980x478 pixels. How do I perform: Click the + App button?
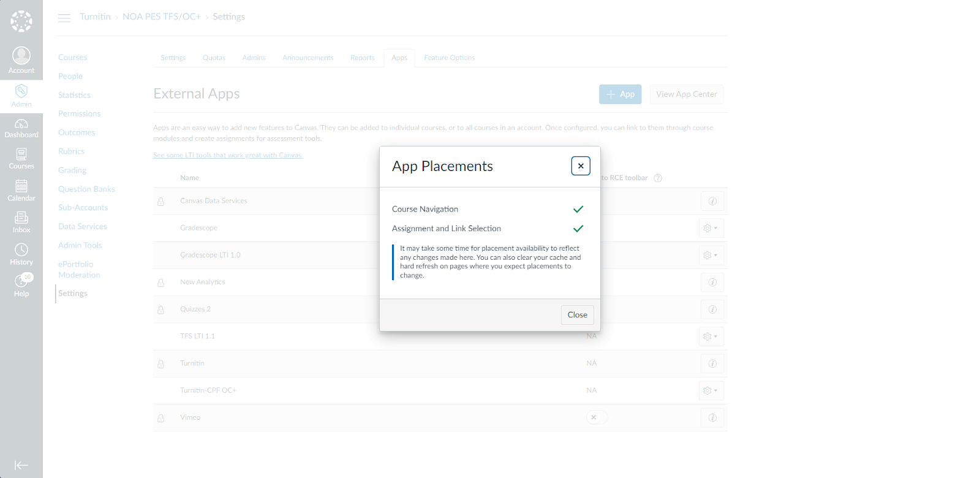click(620, 94)
